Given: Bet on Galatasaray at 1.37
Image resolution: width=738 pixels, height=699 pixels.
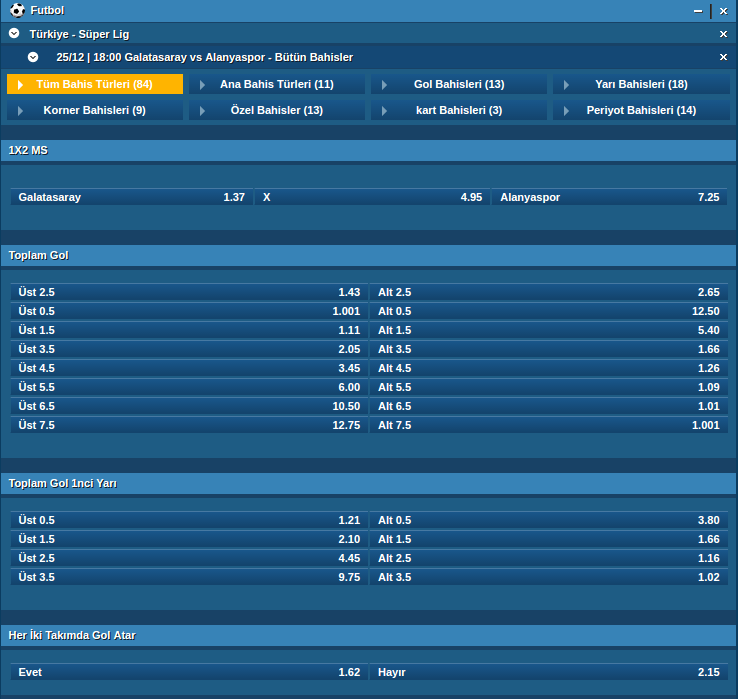Looking at the screenshot, I should coord(132,197).
